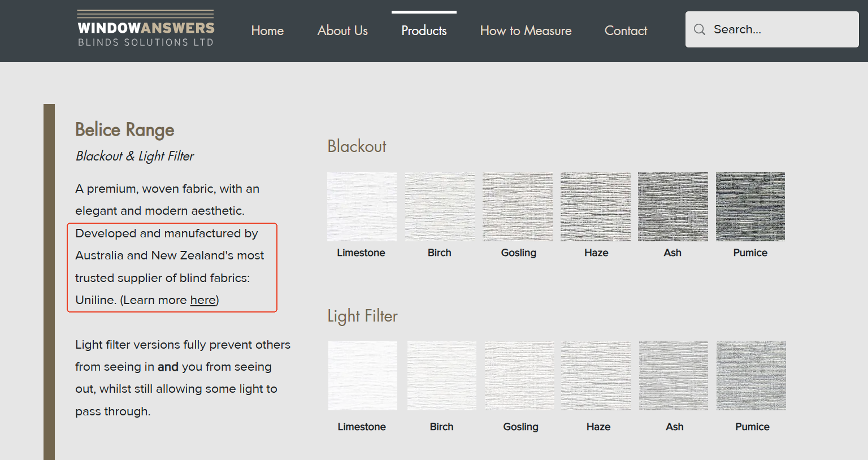
Task: Open the Home menu item
Action: click(267, 31)
